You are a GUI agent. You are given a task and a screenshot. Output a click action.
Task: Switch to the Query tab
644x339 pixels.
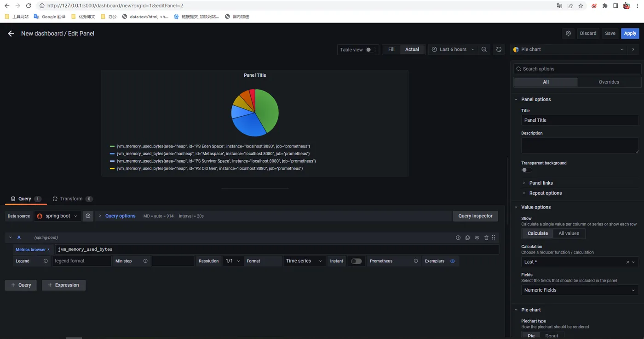pyautogui.click(x=26, y=199)
